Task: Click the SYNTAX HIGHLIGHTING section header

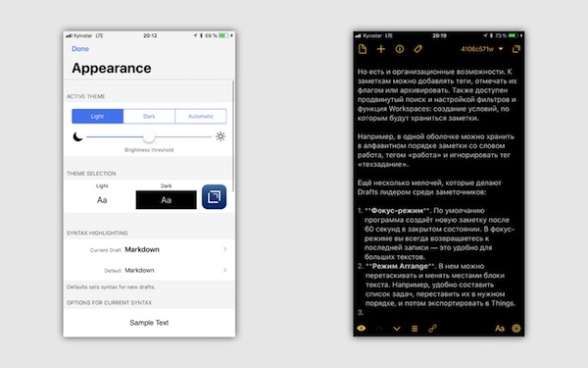Action: click(97, 234)
